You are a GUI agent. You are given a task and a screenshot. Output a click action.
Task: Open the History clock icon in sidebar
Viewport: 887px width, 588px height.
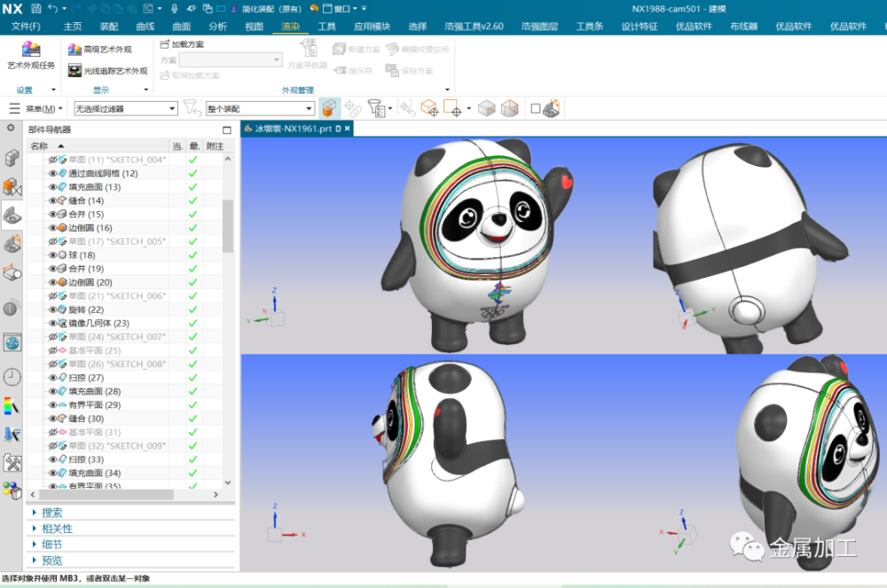tap(12, 377)
